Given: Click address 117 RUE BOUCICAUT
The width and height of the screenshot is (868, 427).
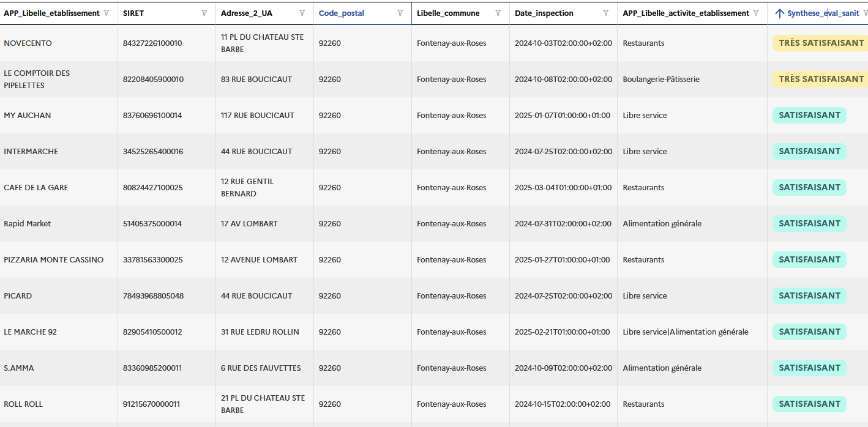Looking at the screenshot, I should [x=258, y=115].
